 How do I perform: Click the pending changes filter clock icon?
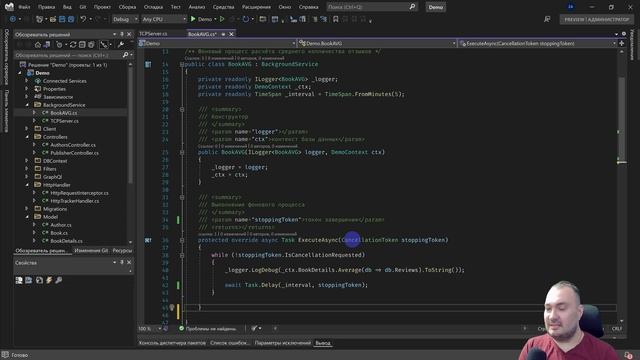point(60,44)
